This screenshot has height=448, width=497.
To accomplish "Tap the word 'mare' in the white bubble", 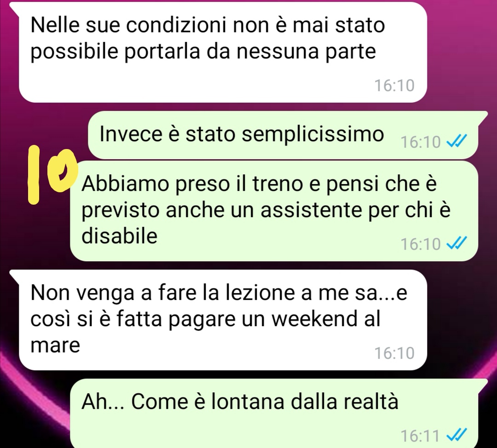I will pos(56,345).
